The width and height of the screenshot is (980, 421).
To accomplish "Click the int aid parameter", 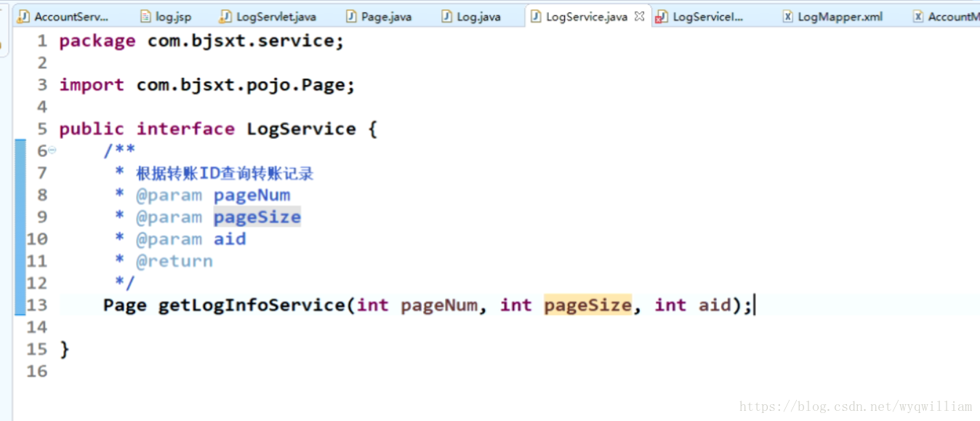I will (692, 305).
